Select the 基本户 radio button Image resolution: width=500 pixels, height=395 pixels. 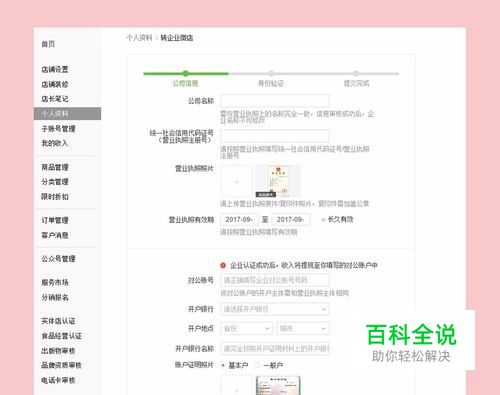tap(223, 365)
